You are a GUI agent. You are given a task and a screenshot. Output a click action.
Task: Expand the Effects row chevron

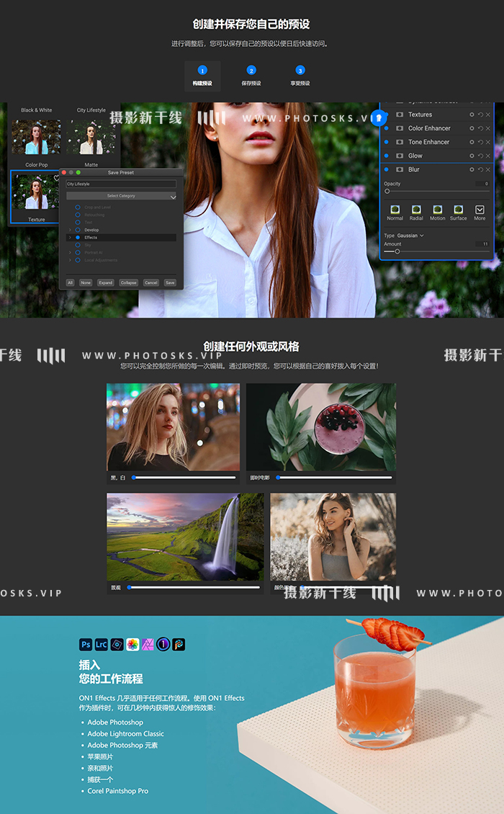(x=70, y=237)
